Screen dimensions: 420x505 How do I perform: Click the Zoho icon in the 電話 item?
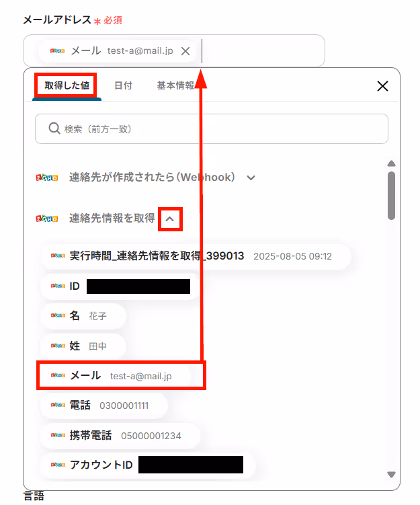tap(58, 405)
